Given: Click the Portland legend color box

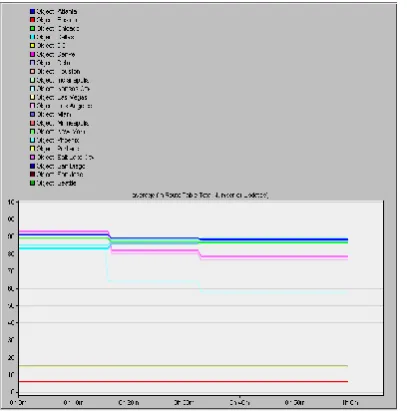Looking at the screenshot, I should tap(32, 149).
